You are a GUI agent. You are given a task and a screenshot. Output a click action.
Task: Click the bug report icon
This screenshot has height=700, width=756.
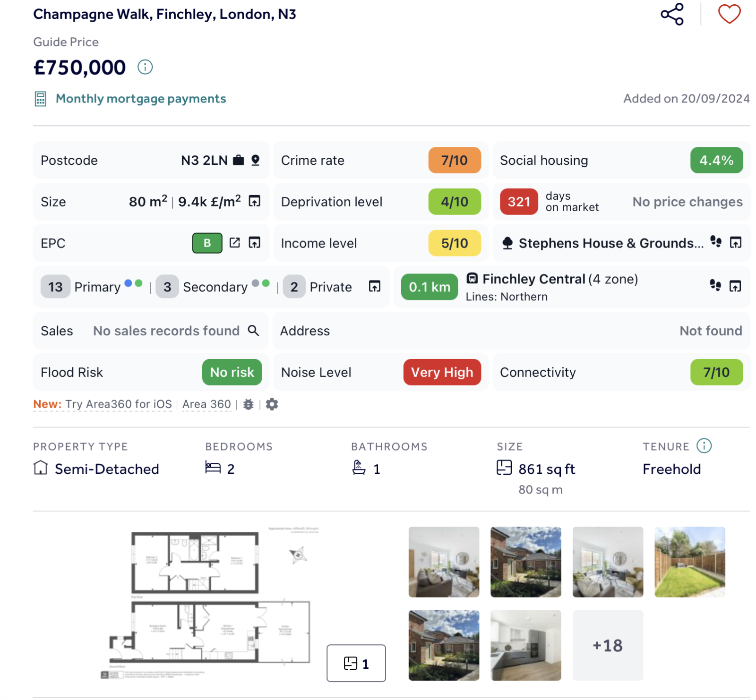tap(249, 404)
